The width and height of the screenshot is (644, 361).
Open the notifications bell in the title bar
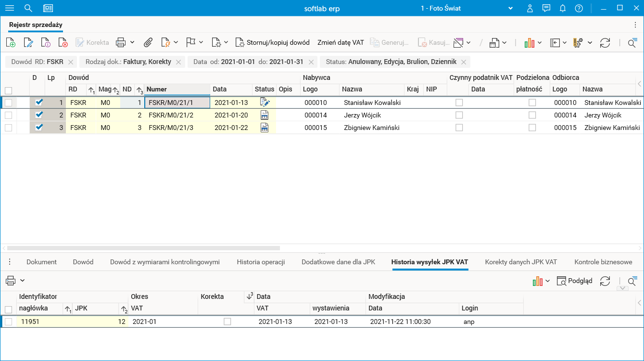click(562, 8)
